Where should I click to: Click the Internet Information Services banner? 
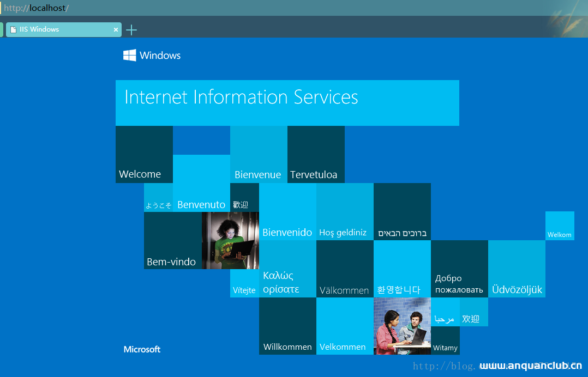pyautogui.click(x=287, y=103)
